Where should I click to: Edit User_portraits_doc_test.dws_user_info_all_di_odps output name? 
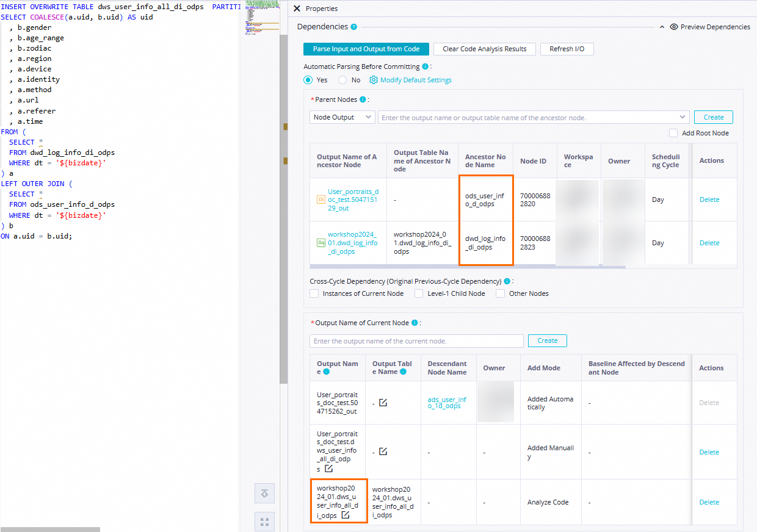coord(328,469)
